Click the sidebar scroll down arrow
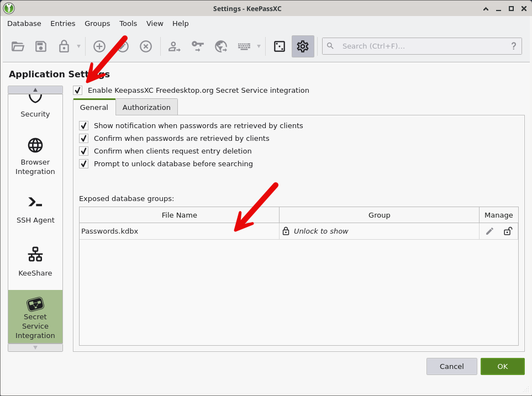Screen dimensions: 532x396 (35, 347)
